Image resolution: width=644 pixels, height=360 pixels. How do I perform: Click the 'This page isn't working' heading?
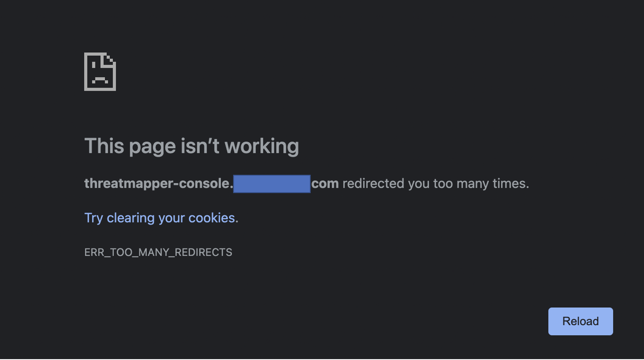pos(192,146)
